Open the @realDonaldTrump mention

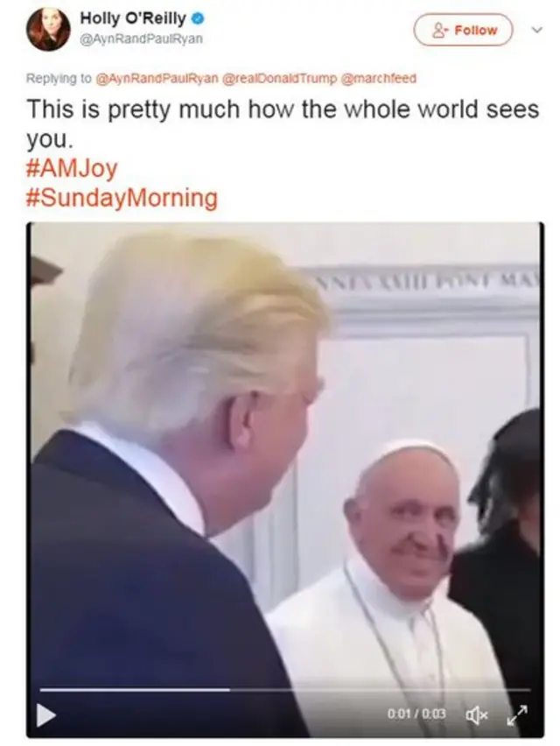pos(279,78)
